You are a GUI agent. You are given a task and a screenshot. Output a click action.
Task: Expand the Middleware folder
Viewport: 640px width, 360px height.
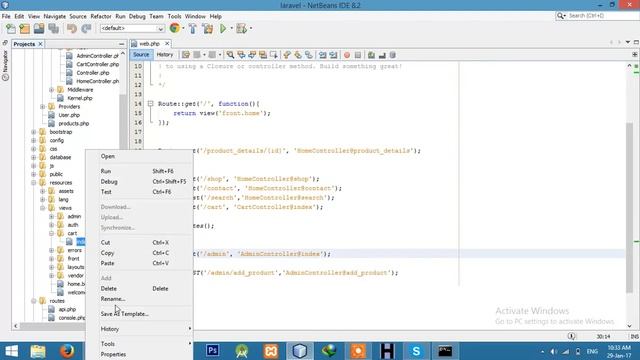(x=51, y=90)
